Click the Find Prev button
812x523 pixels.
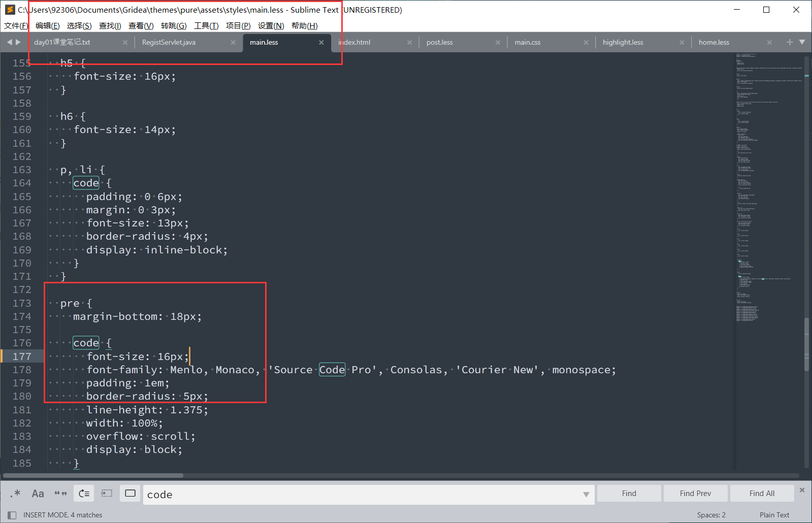[x=695, y=494]
